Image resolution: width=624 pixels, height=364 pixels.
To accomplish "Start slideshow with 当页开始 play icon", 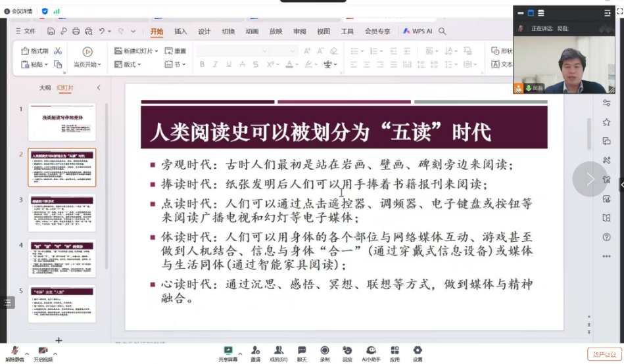I will coord(87,51).
